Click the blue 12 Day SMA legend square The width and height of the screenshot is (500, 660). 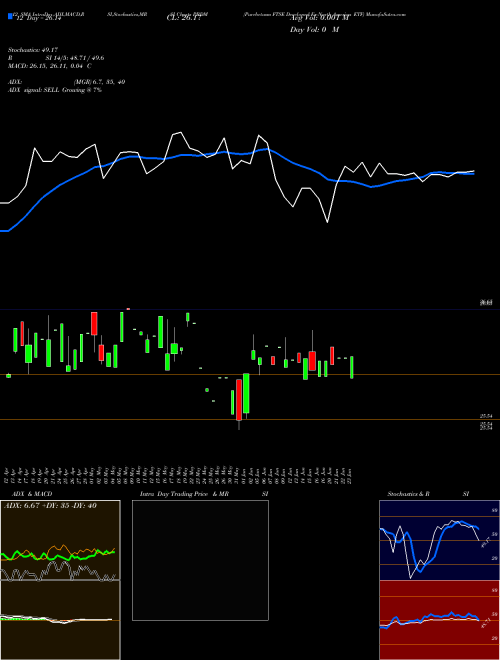pyautogui.click(x=10, y=17)
